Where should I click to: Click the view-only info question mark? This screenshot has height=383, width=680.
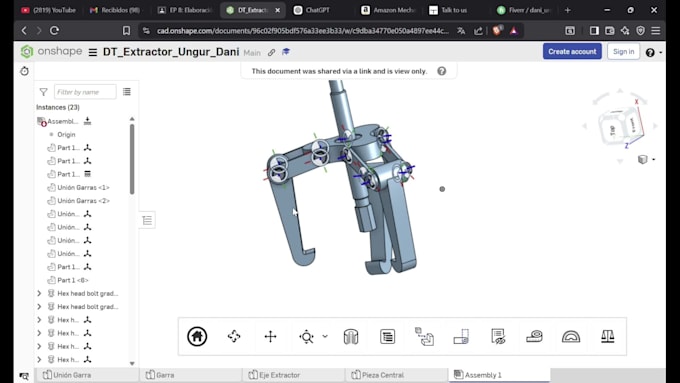click(441, 71)
